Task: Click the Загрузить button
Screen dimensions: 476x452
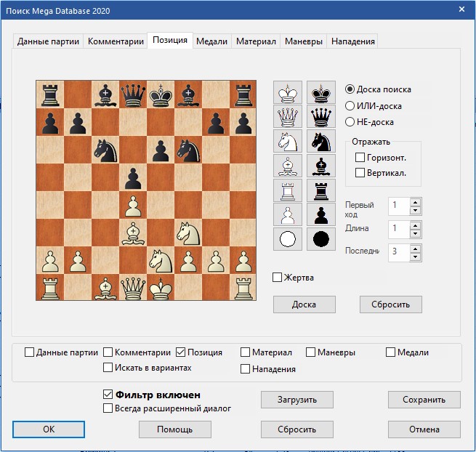Action: pos(297,400)
